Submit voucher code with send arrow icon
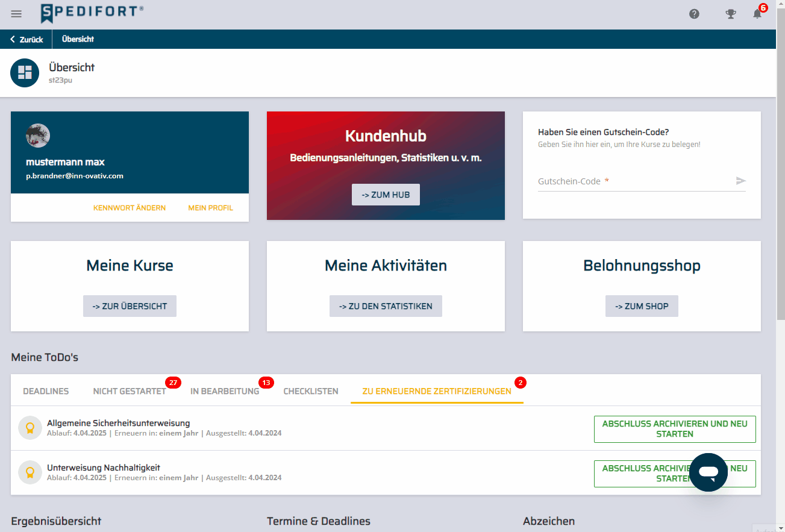 tap(741, 181)
